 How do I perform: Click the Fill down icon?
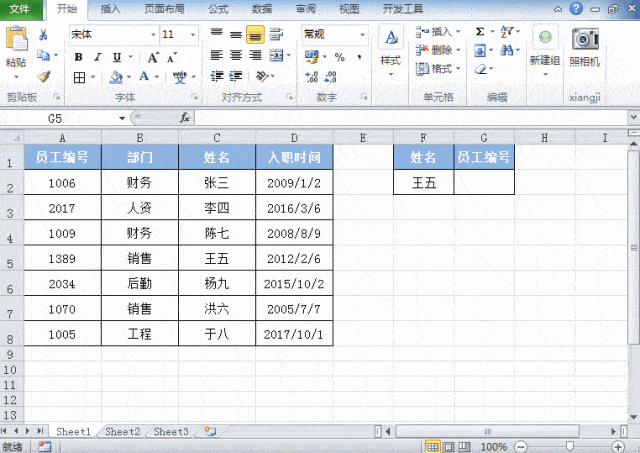(x=480, y=51)
